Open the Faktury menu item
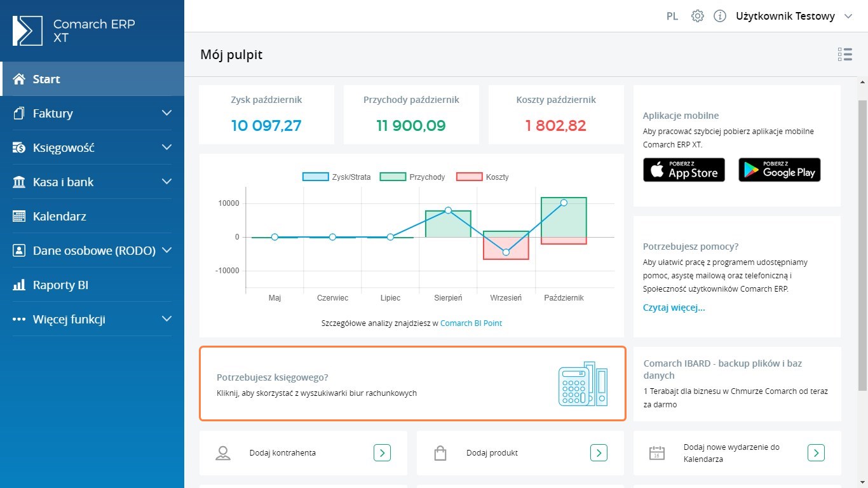 tap(92, 113)
